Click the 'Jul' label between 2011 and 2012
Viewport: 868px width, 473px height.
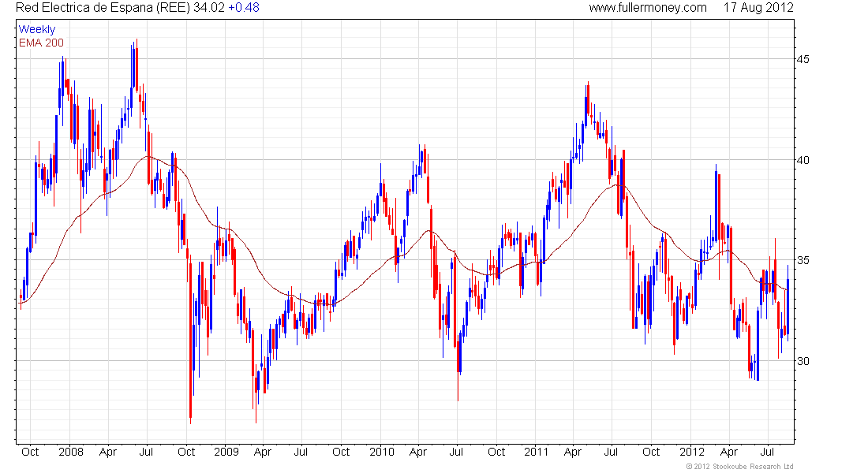pos(611,452)
